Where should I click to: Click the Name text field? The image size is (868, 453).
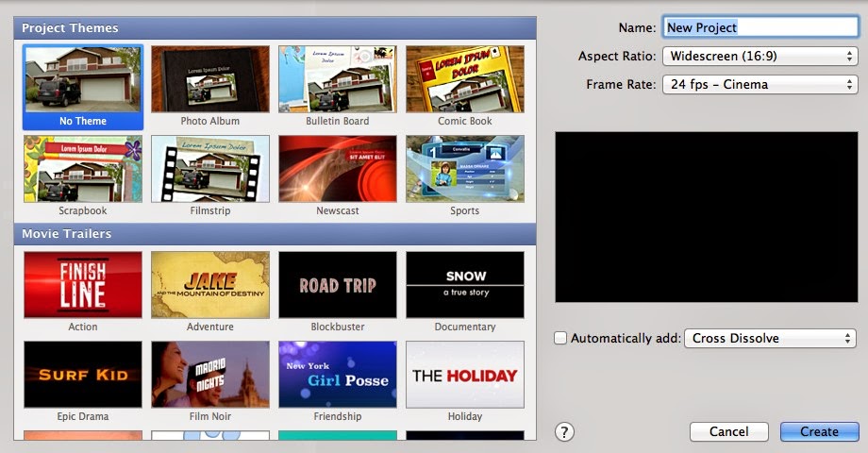point(760,27)
